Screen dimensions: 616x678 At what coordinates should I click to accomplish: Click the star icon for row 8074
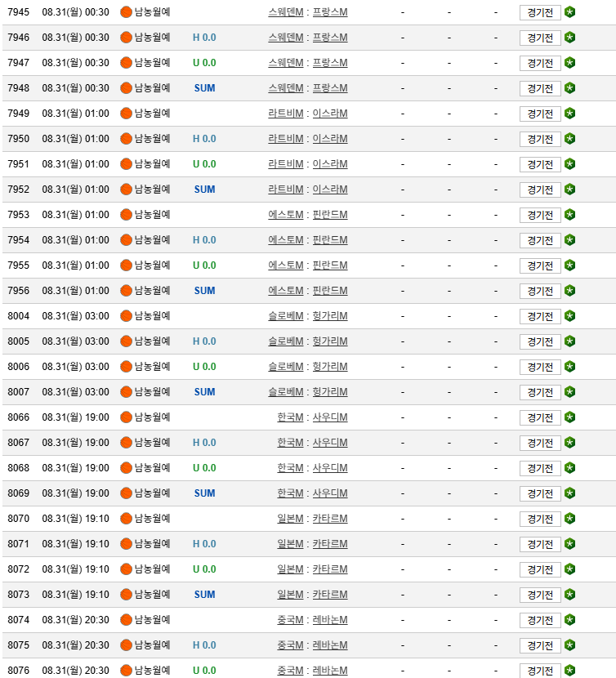click(x=569, y=620)
